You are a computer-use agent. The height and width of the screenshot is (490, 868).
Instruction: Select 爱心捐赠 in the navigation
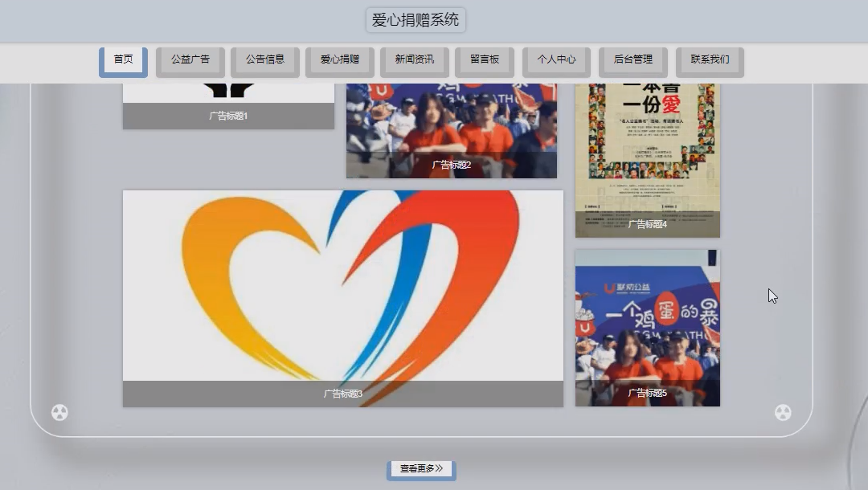(340, 62)
